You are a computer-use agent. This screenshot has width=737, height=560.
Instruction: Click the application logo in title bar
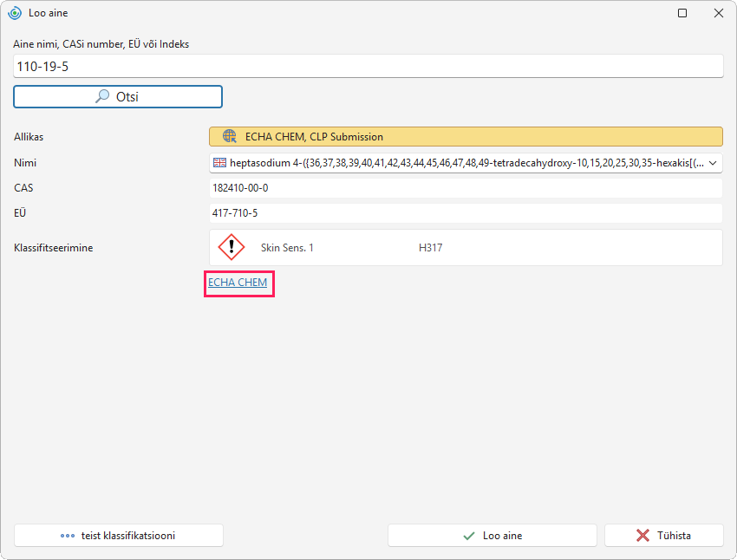click(15, 13)
